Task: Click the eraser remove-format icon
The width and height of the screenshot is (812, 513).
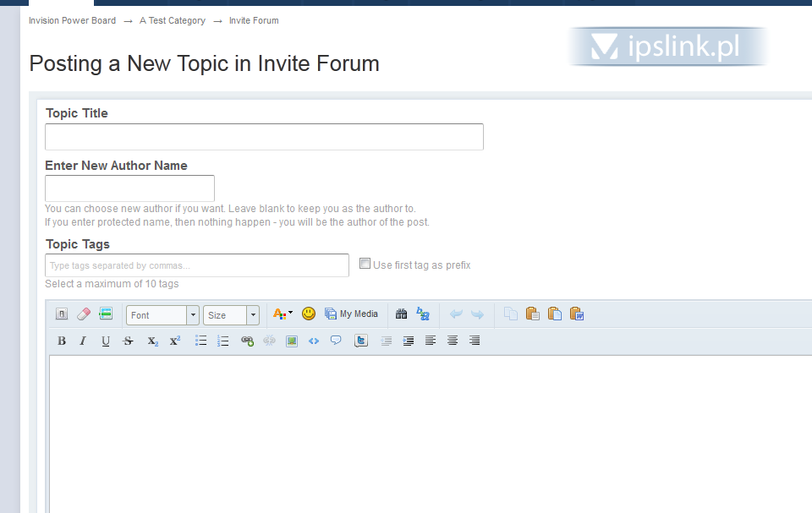Action: point(83,314)
